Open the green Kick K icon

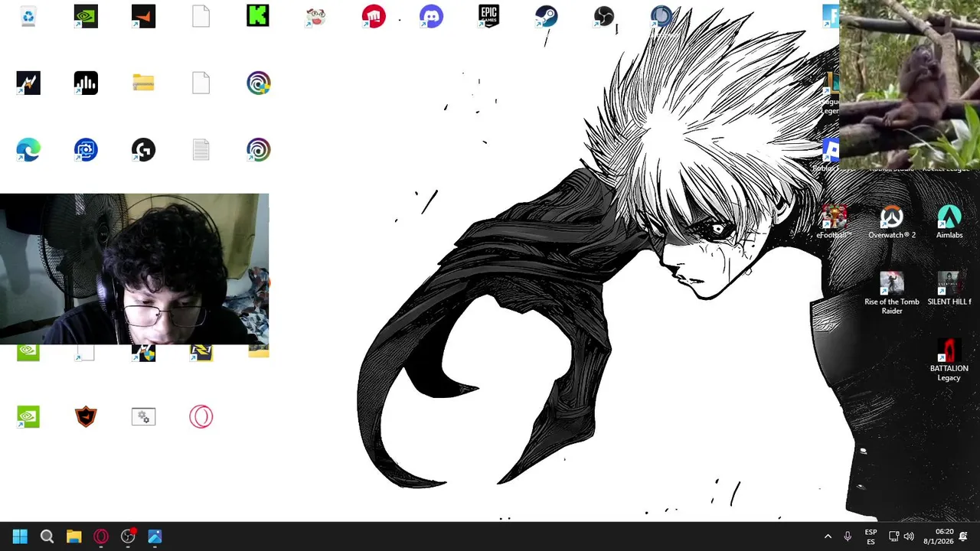[258, 15]
